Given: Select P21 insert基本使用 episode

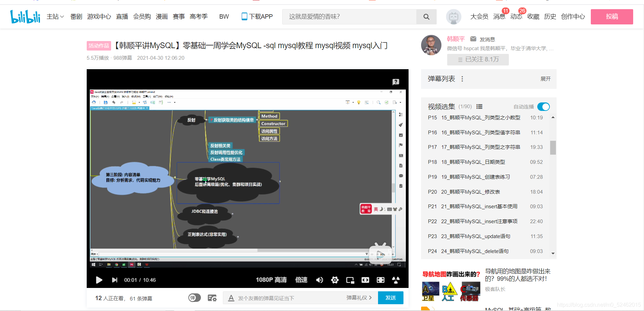Looking at the screenshot, I should pos(485,207).
